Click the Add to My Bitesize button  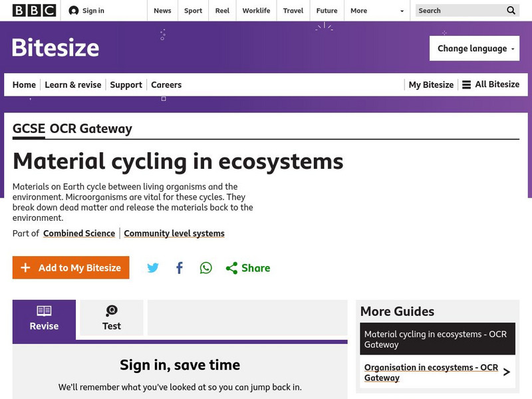coord(70,267)
